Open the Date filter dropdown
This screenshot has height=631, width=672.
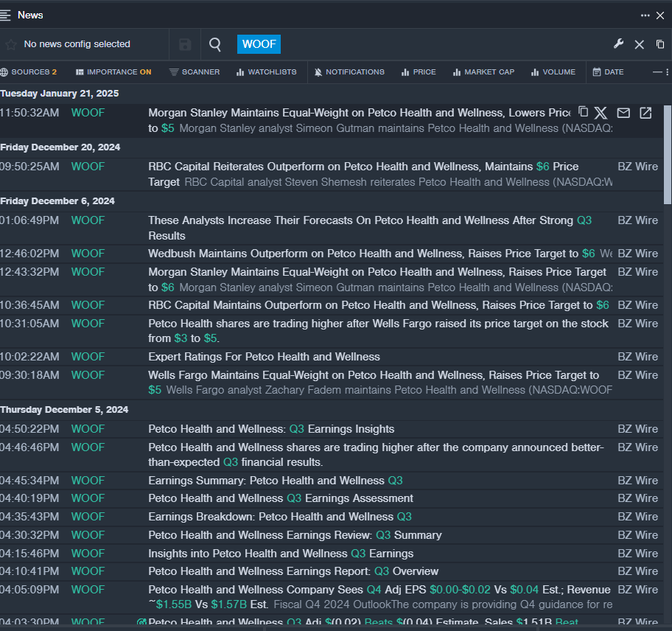[x=608, y=72]
